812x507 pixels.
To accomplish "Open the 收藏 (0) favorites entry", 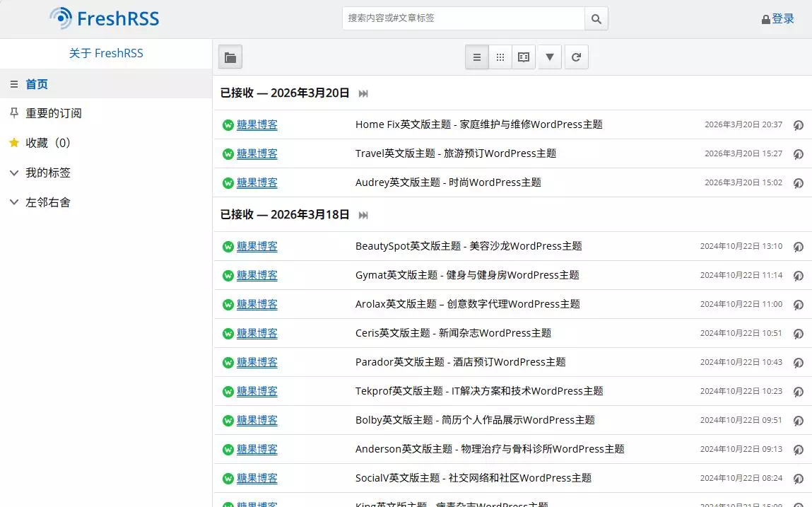I will click(x=49, y=143).
